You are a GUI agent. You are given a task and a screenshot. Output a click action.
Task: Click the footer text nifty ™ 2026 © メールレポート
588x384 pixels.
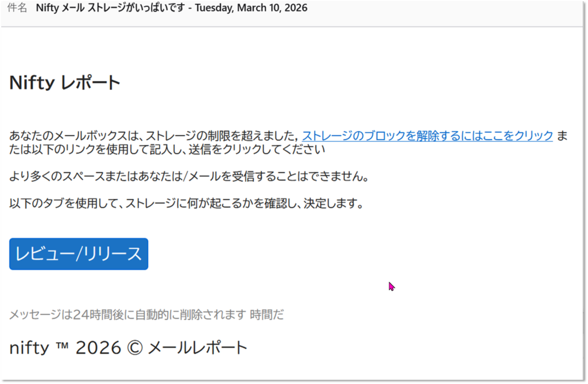[128, 348]
